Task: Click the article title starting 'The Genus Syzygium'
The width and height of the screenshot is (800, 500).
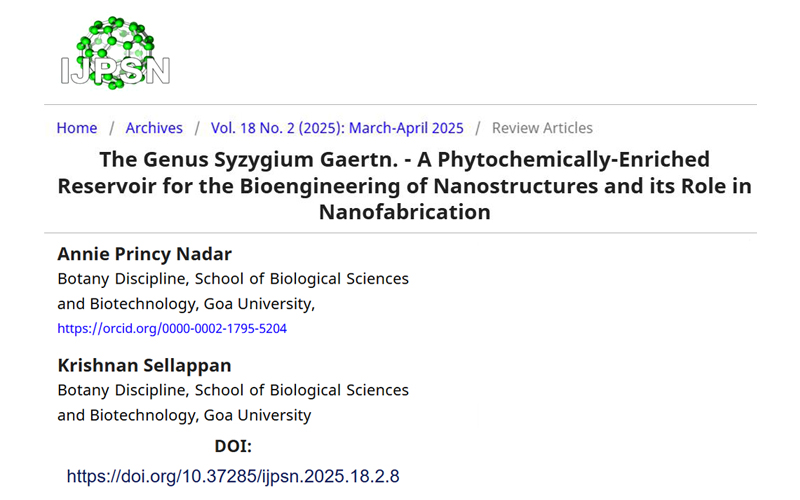Action: click(404, 185)
